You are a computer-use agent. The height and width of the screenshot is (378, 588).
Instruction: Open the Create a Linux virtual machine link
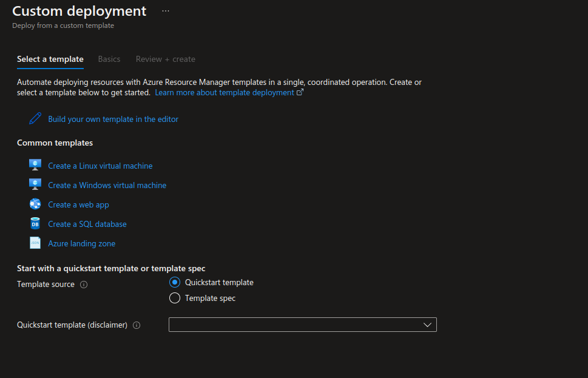click(x=100, y=166)
